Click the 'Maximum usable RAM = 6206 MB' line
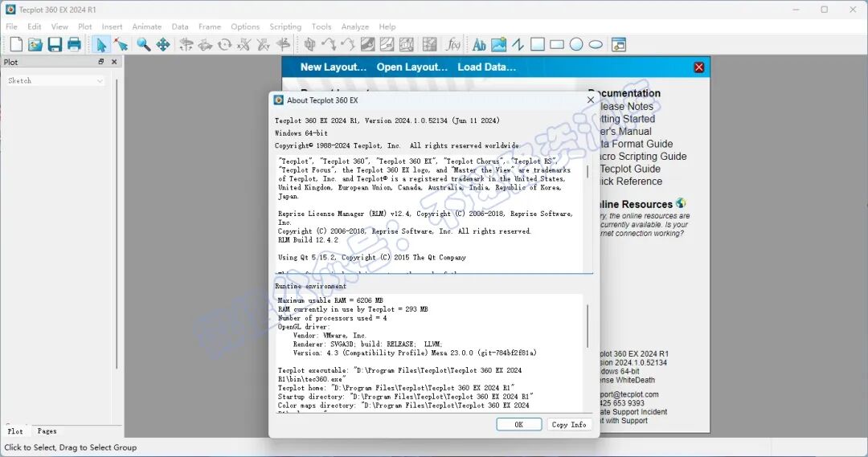The width and height of the screenshot is (868, 457). pyautogui.click(x=330, y=300)
